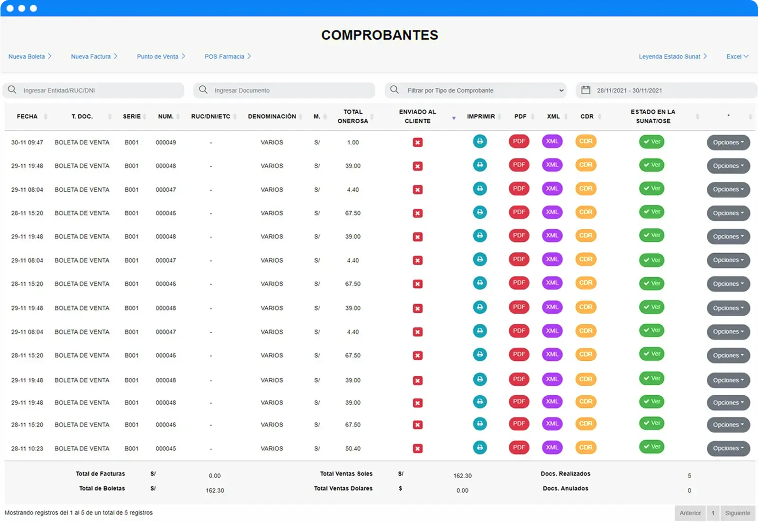Open Opciones menu for boleta 000045

click(728, 448)
